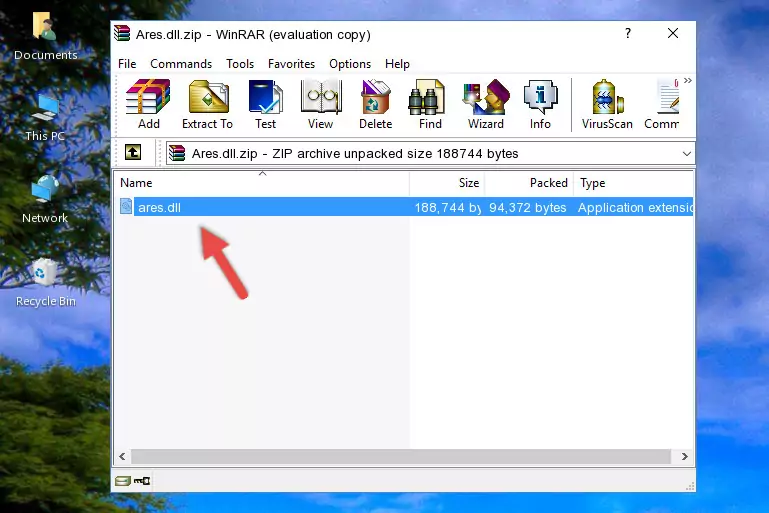The width and height of the screenshot is (769, 513).
Task: Click the Add toolbar icon
Action: tap(148, 104)
